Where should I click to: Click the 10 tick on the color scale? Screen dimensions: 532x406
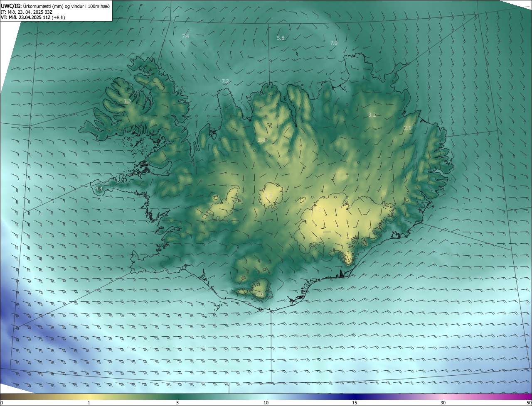266,403
